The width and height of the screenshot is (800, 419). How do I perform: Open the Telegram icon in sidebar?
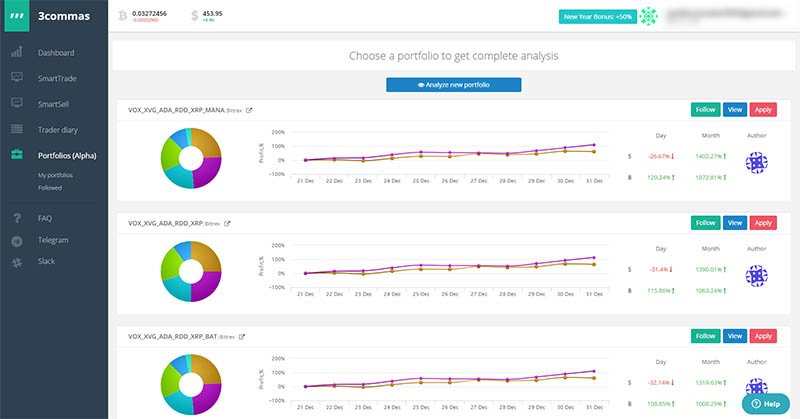pyautogui.click(x=17, y=241)
